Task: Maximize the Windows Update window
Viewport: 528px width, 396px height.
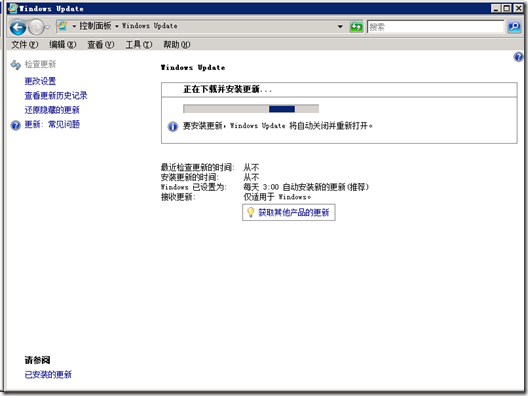Action: 506,8
